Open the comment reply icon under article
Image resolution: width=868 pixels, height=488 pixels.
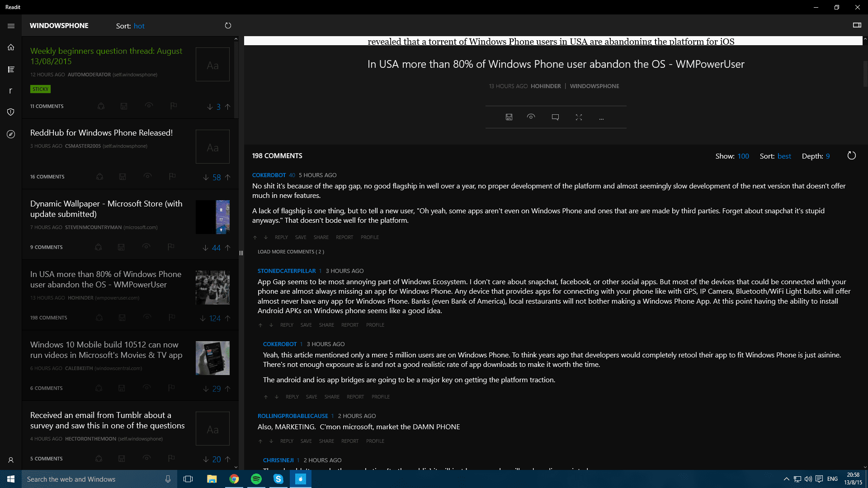pos(555,117)
